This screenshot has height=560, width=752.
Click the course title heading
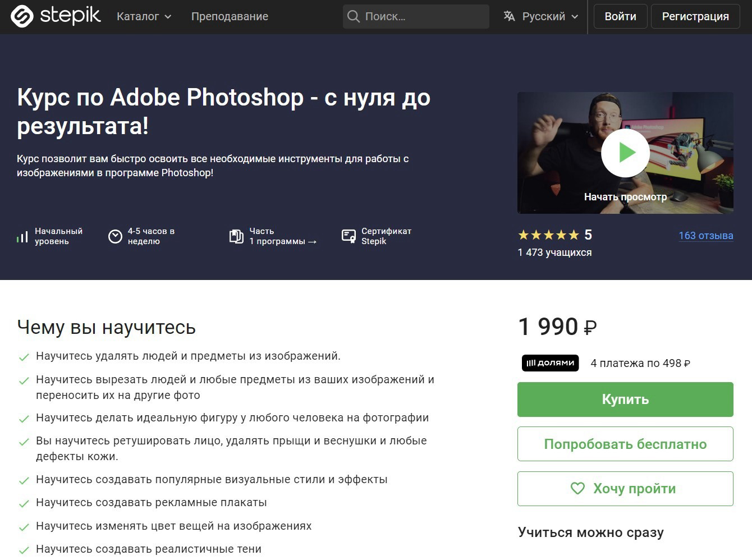pos(223,111)
